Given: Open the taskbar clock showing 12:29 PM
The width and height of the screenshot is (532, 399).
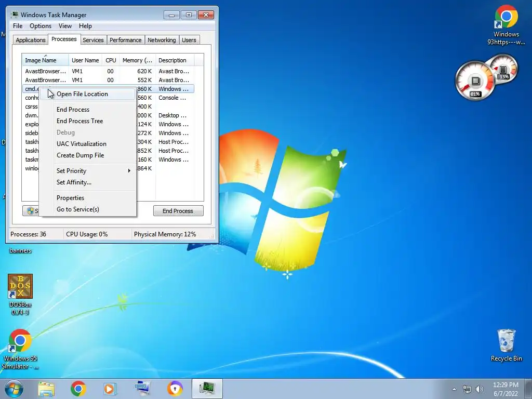Looking at the screenshot, I should point(506,389).
